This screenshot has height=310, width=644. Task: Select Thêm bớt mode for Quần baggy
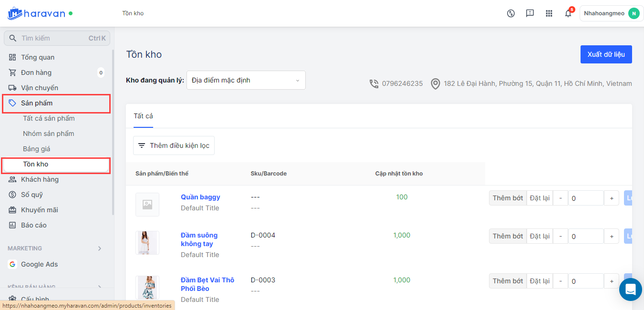508,198
